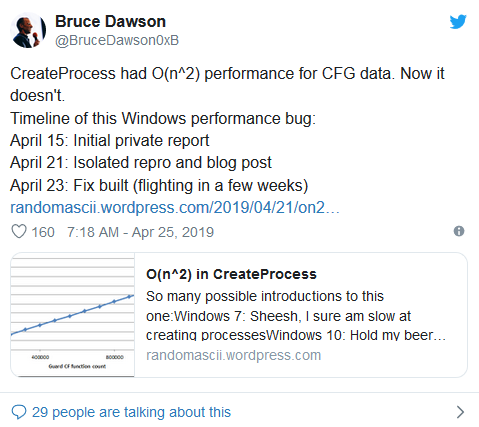Image resolution: width=479 pixels, height=427 pixels.
Task: View the 29 people talking about this
Action: pyautogui.click(x=131, y=412)
